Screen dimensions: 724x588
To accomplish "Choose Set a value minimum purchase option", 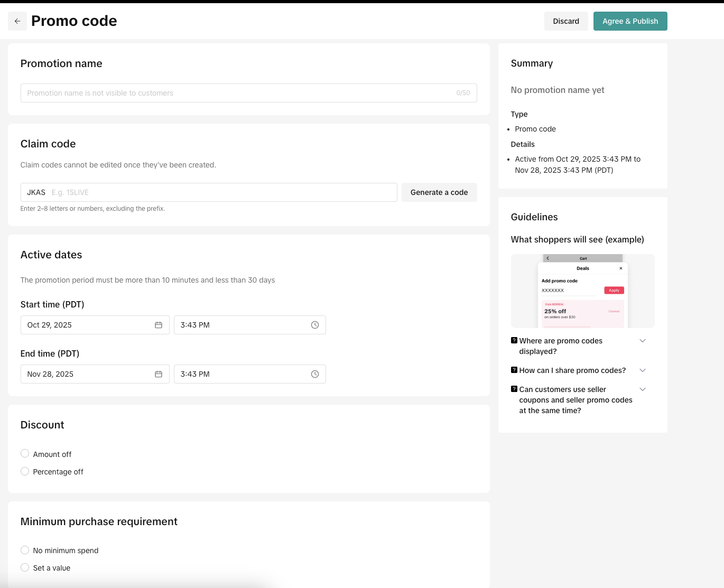I will point(25,567).
